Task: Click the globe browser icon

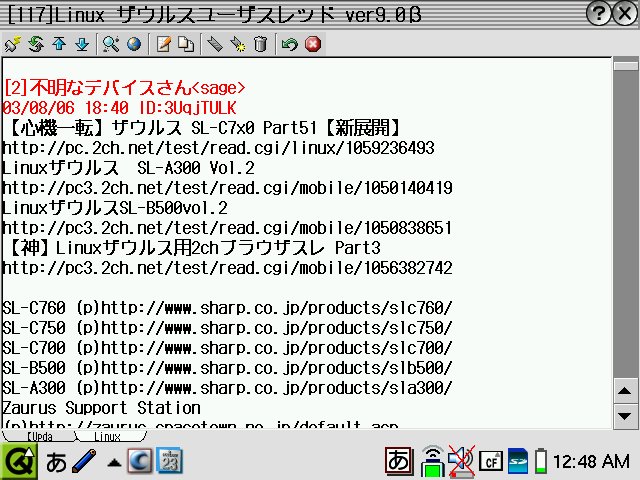Action: click(x=134, y=44)
